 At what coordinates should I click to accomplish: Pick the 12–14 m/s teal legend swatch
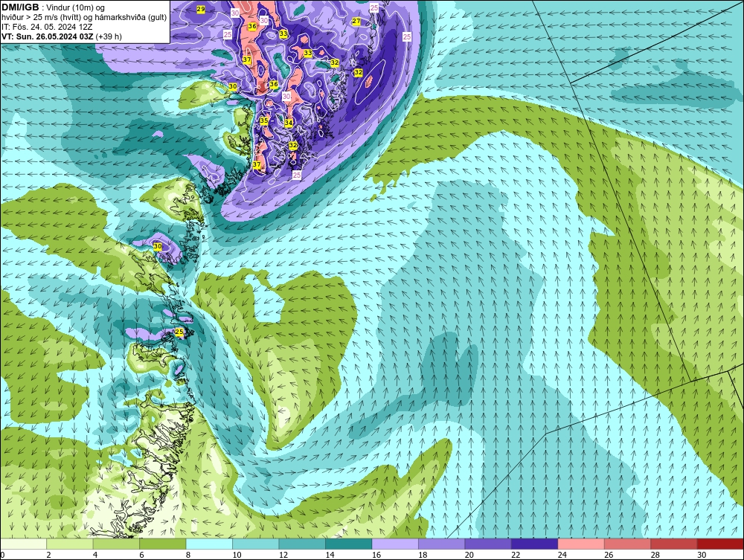click(x=302, y=544)
